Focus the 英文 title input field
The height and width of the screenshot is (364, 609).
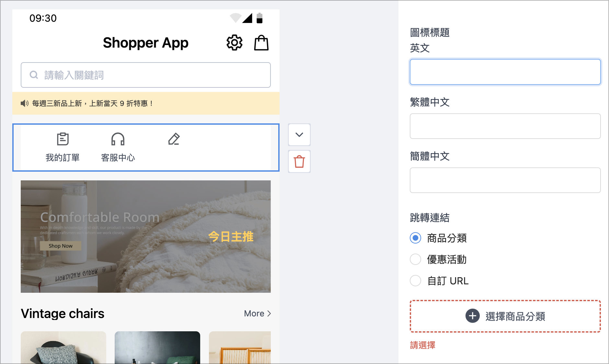(505, 72)
